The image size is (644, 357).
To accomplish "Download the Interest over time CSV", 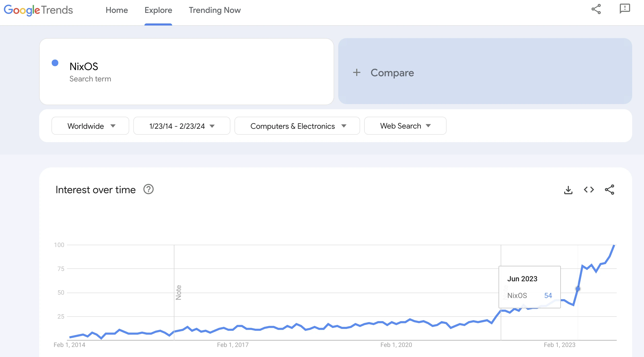I will [568, 190].
